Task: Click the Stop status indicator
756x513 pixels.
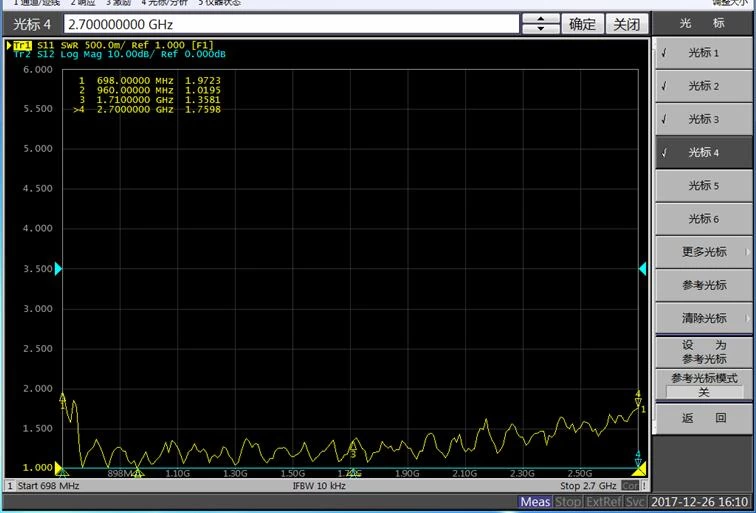Action: coord(567,502)
